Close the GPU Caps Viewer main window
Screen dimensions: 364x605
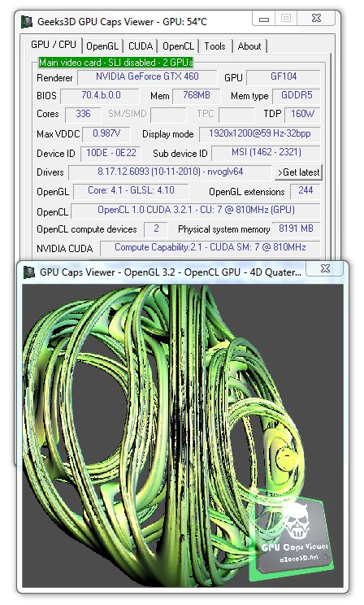click(316, 18)
